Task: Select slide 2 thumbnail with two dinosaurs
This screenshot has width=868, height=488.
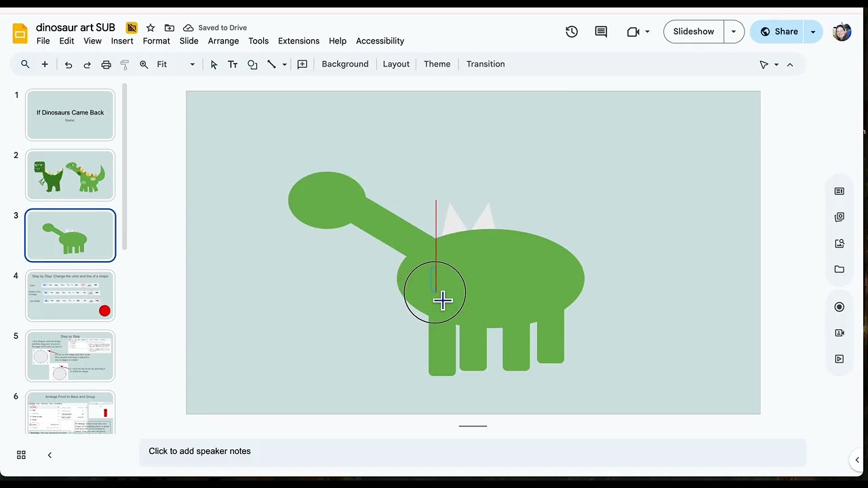Action: pos(71,176)
